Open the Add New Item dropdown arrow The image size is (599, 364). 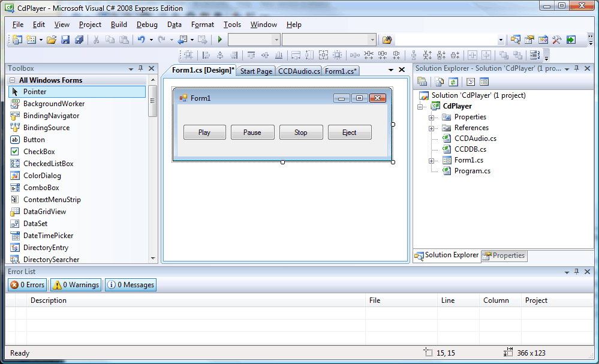[x=41, y=40]
